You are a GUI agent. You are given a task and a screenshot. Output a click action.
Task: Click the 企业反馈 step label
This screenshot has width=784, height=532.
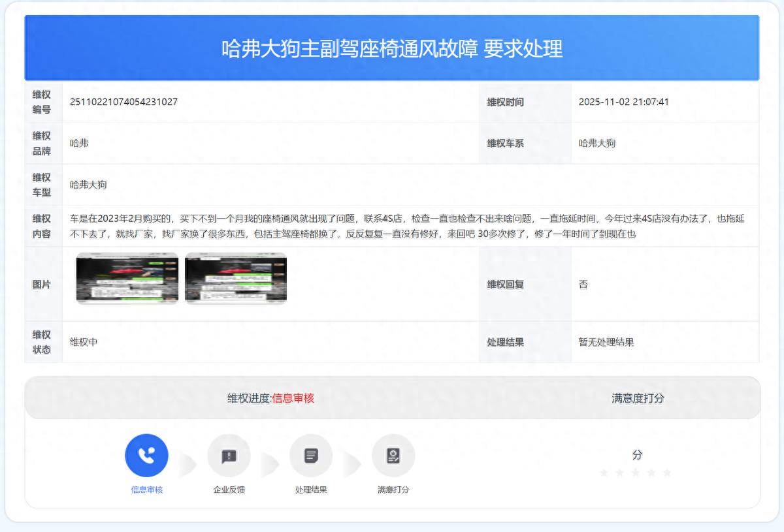pyautogui.click(x=229, y=490)
